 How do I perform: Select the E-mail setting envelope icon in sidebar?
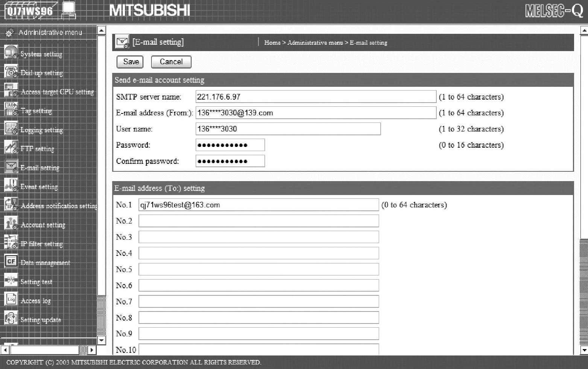(x=11, y=166)
